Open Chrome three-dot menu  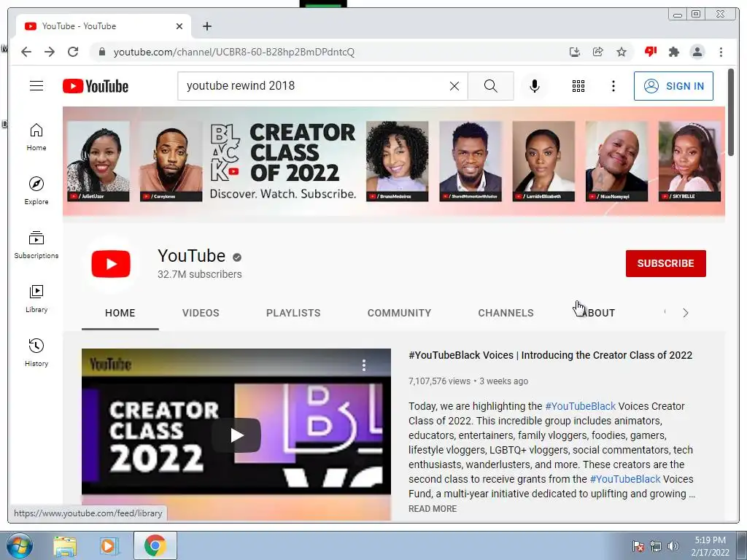721,52
